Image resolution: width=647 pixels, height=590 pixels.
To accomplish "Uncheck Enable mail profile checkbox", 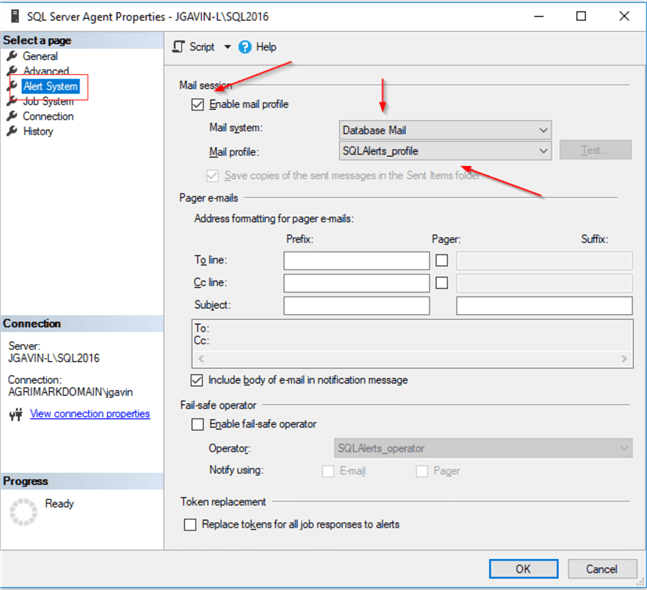I will pyautogui.click(x=197, y=104).
